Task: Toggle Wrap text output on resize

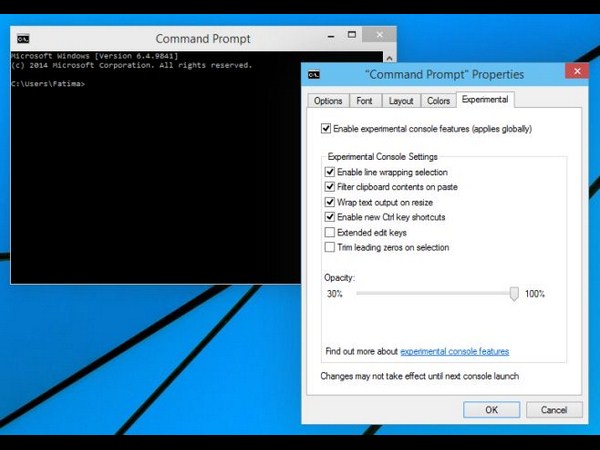Action: (331, 202)
